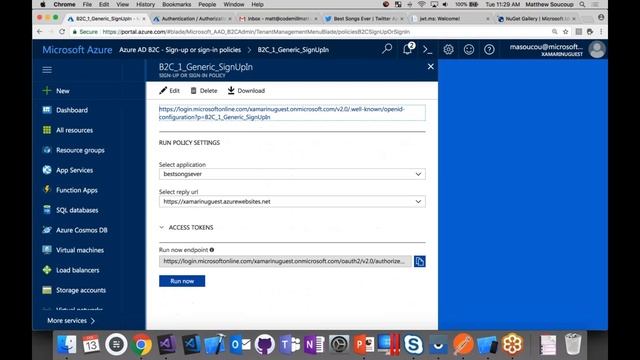
Task: Expand the ACCESS TOKENS section
Action: 187,228
